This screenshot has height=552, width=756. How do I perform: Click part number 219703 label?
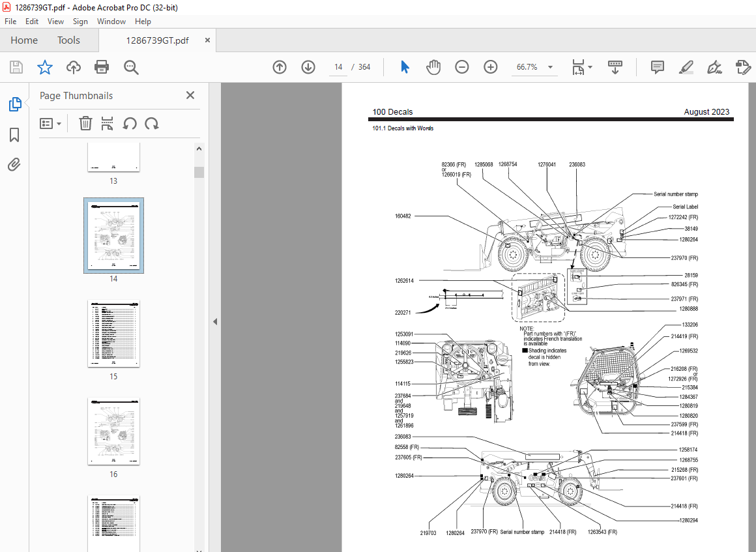(x=428, y=533)
